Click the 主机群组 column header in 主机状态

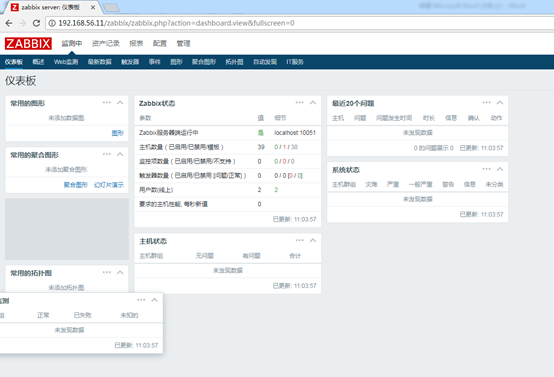(x=151, y=256)
